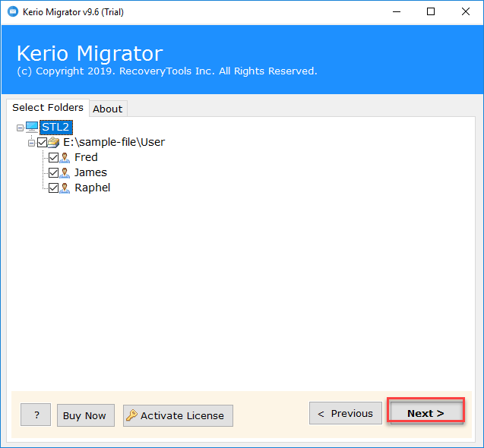Switch to the About tab
This screenshot has height=448, width=484.
click(x=108, y=109)
